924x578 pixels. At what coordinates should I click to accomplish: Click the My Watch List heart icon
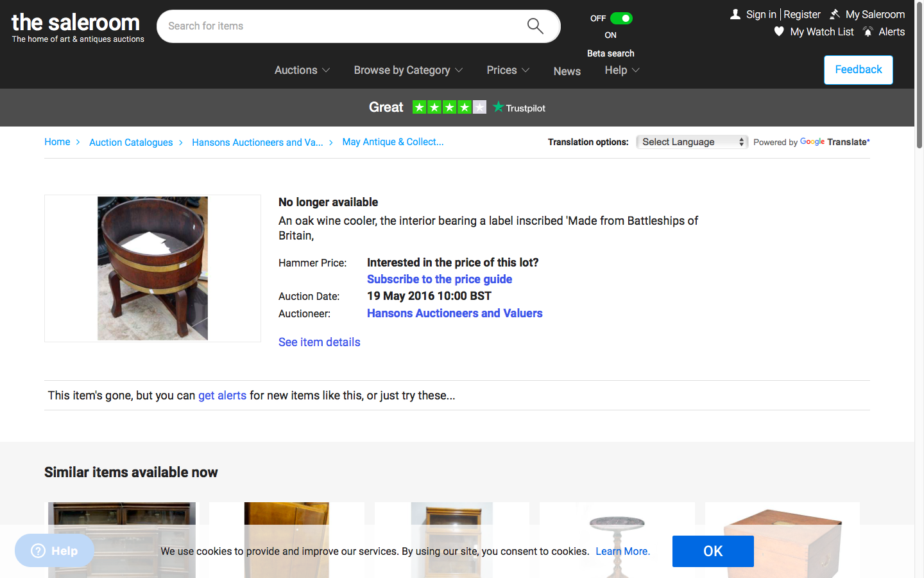(779, 31)
